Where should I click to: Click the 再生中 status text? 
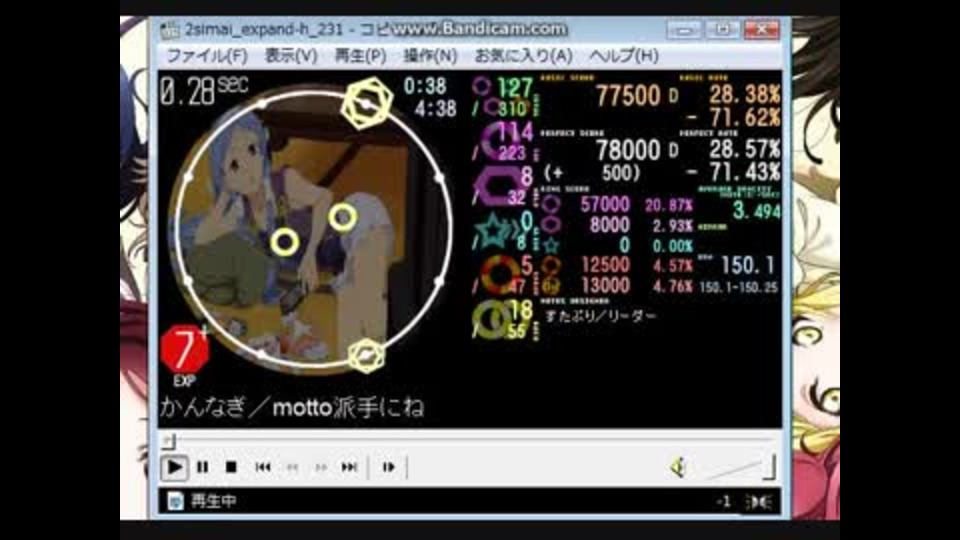(214, 501)
